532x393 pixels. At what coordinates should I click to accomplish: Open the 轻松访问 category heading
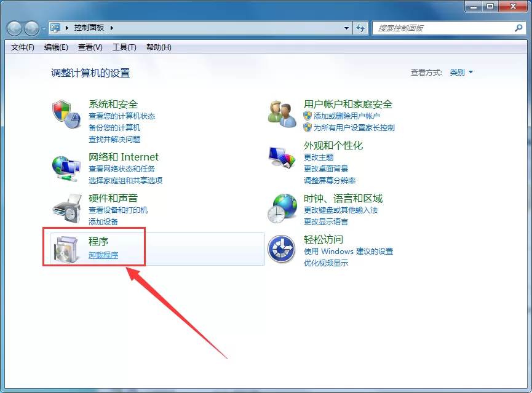[x=324, y=240]
